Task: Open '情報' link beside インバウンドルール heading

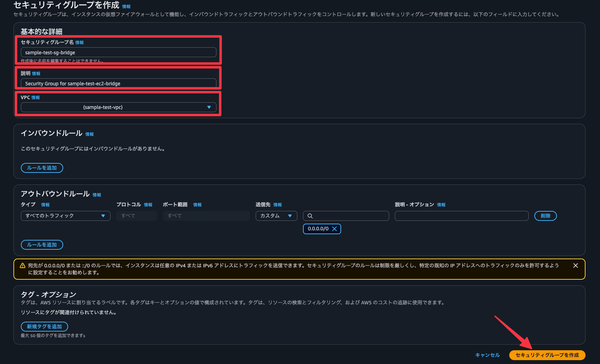Action: [89, 134]
